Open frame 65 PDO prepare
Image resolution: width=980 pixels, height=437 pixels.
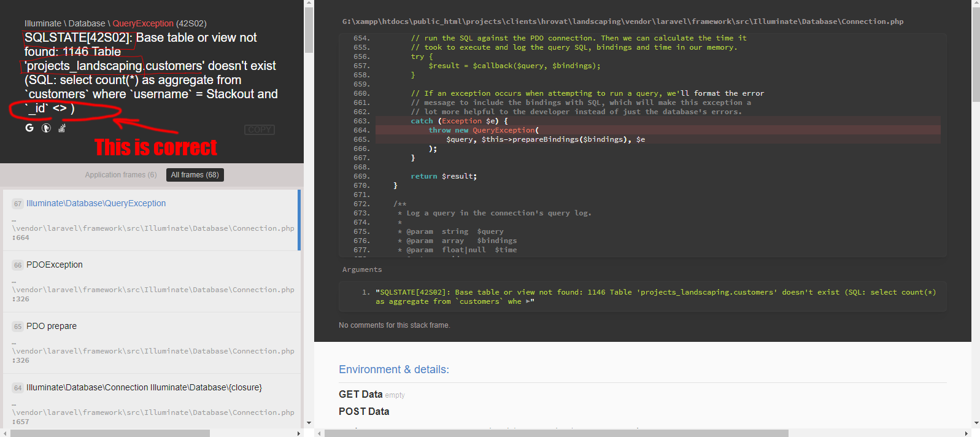coord(150,343)
